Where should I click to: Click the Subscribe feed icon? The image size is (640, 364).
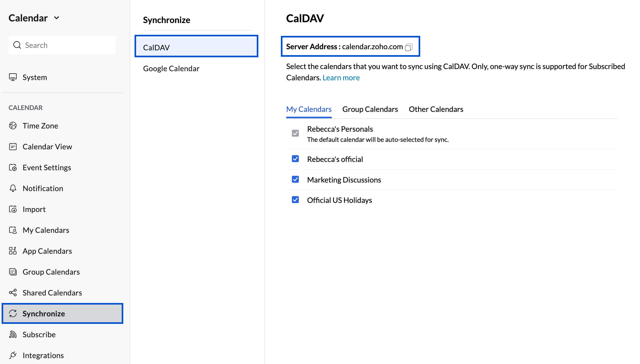(13, 334)
